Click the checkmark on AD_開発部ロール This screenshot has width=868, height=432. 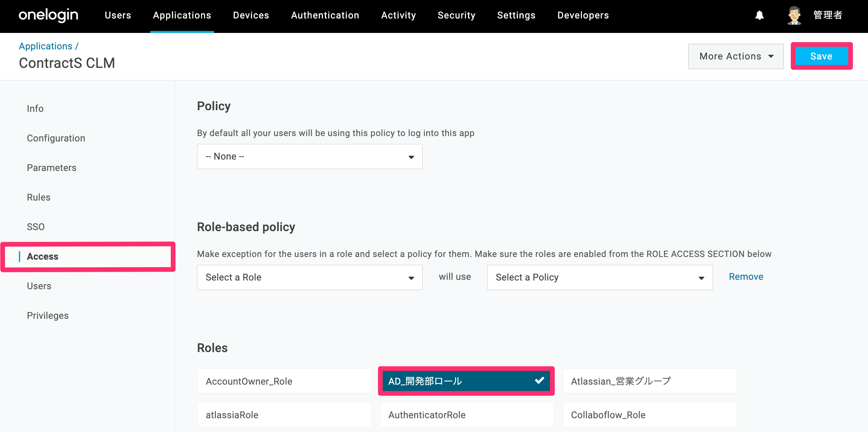539,381
